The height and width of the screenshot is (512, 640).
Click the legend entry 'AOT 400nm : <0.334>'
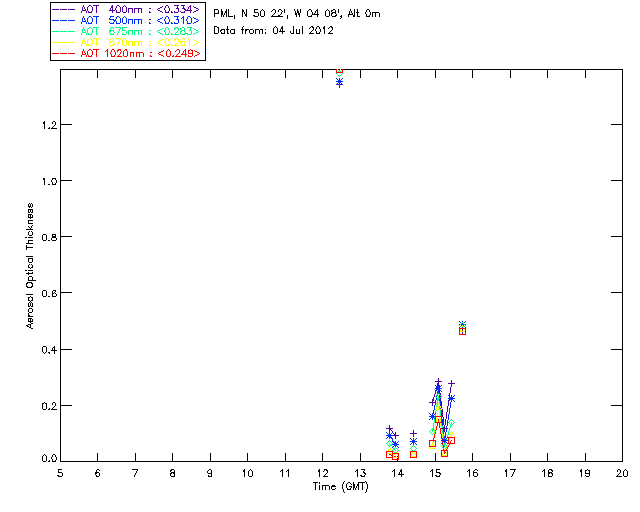click(140, 9)
